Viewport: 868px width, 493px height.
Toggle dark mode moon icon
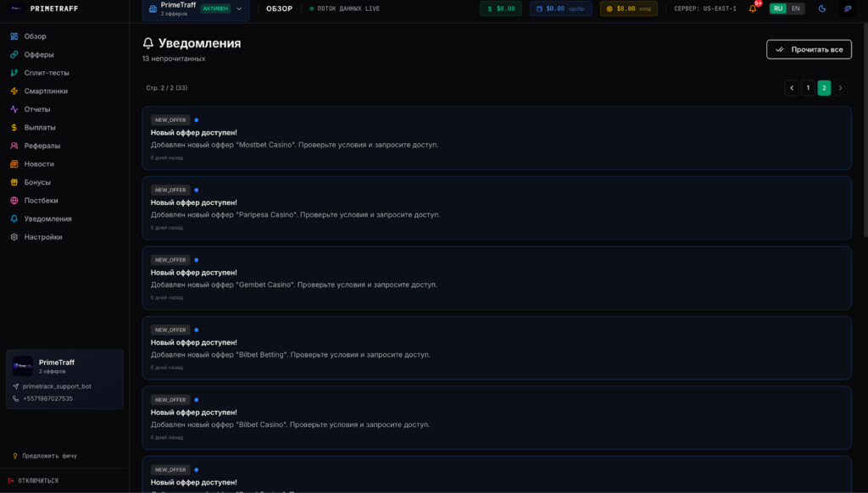pyautogui.click(x=822, y=8)
